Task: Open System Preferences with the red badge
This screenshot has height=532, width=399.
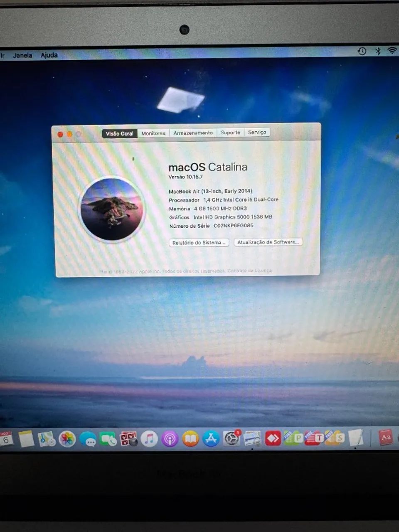Action: tap(232, 438)
